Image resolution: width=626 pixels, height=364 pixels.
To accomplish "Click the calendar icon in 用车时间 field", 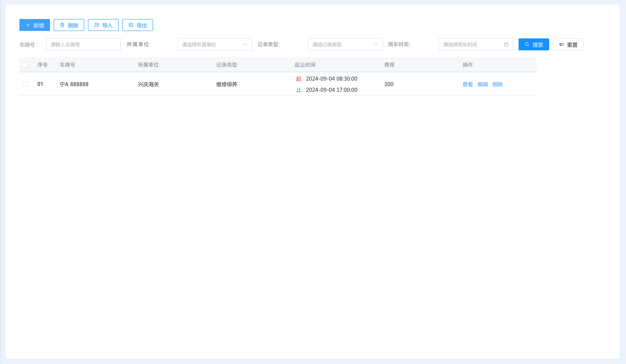I will pyautogui.click(x=506, y=44).
